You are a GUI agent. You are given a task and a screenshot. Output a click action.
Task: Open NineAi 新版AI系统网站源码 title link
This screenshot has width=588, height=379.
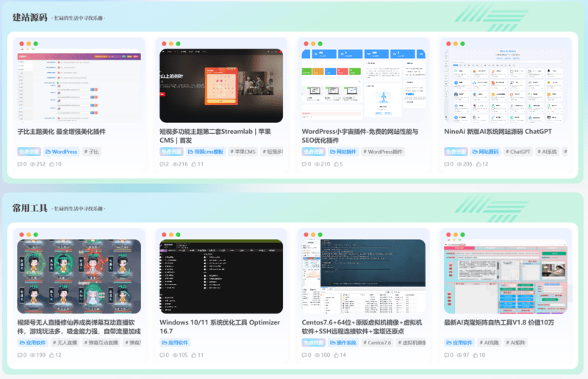click(x=498, y=132)
